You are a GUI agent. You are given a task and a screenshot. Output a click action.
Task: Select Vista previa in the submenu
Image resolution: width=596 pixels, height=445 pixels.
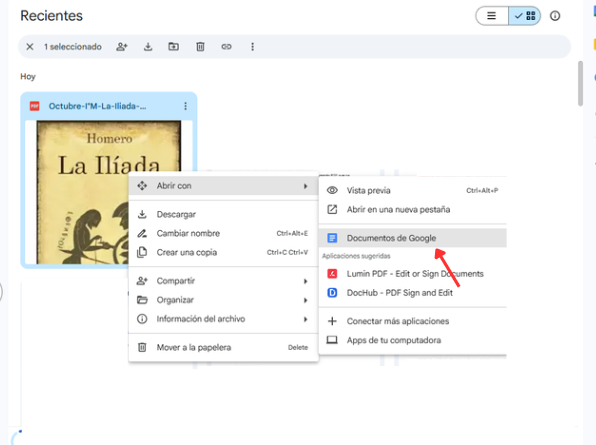click(413, 190)
